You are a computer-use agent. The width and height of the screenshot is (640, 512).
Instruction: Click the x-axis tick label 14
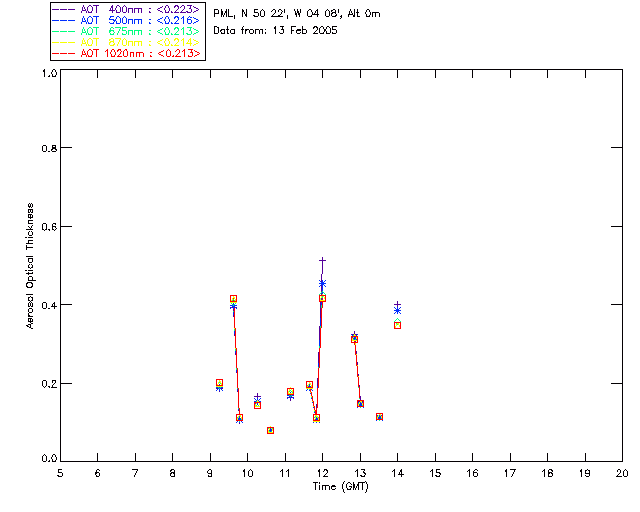click(398, 473)
